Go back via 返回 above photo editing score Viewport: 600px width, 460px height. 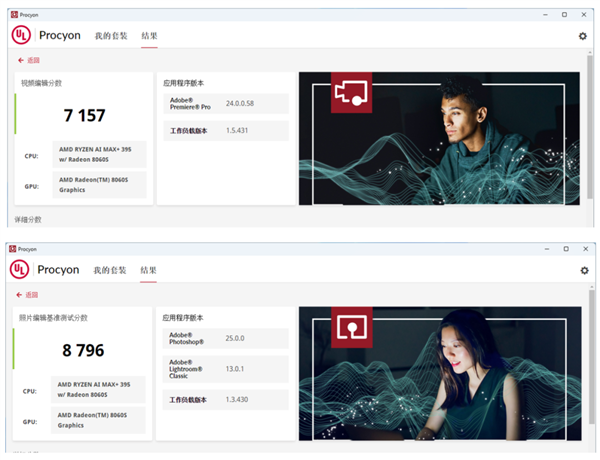click(x=29, y=295)
